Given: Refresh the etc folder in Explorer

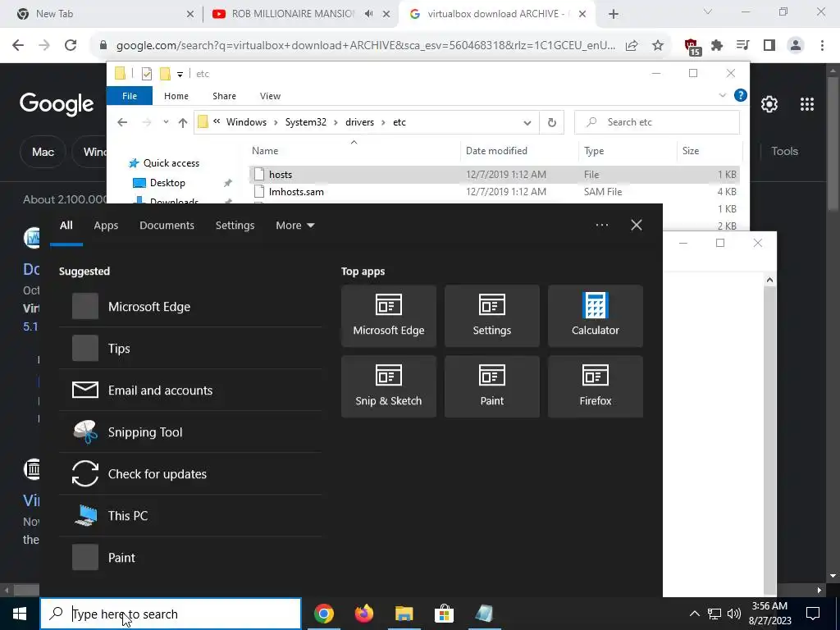Looking at the screenshot, I should pyautogui.click(x=552, y=122).
